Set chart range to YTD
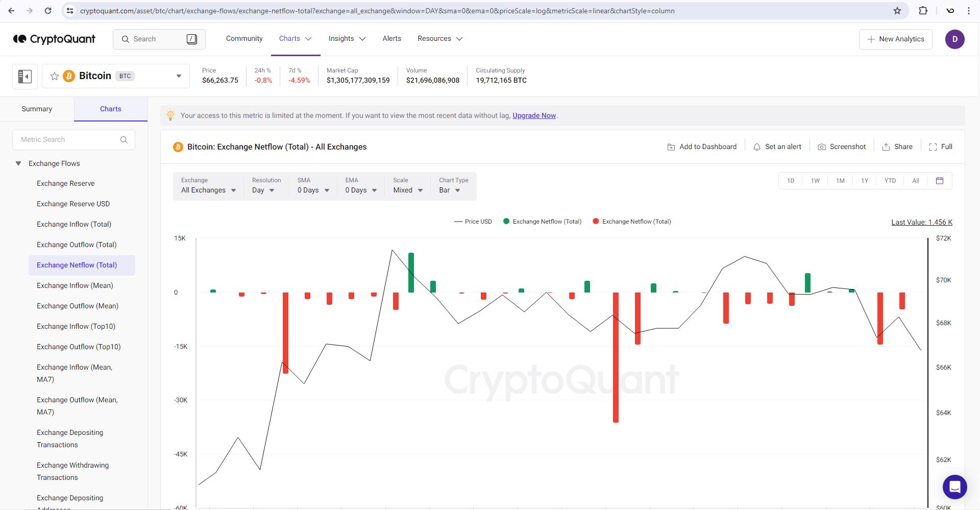Screen dimensions: 980x510 coord(890,181)
